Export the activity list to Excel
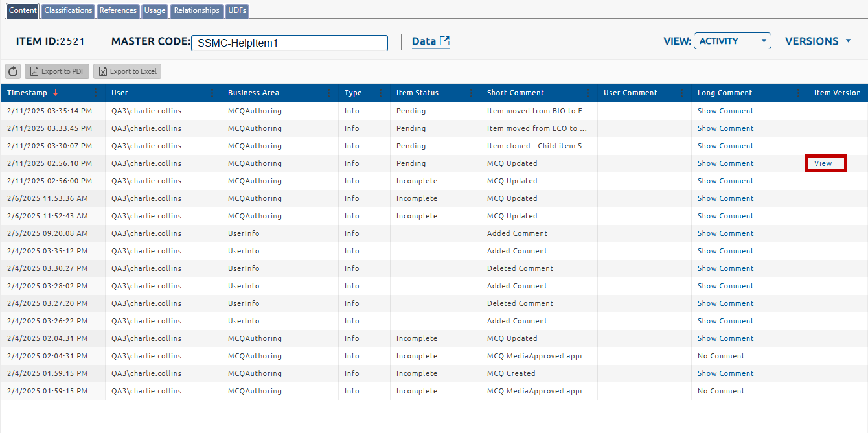The width and height of the screenshot is (868, 433). tap(127, 71)
